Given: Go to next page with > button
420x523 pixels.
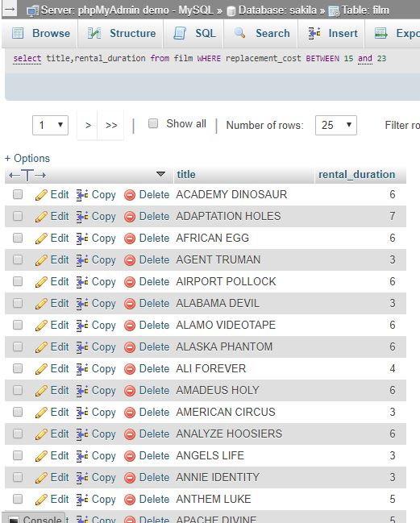Looking at the screenshot, I should (88, 126).
